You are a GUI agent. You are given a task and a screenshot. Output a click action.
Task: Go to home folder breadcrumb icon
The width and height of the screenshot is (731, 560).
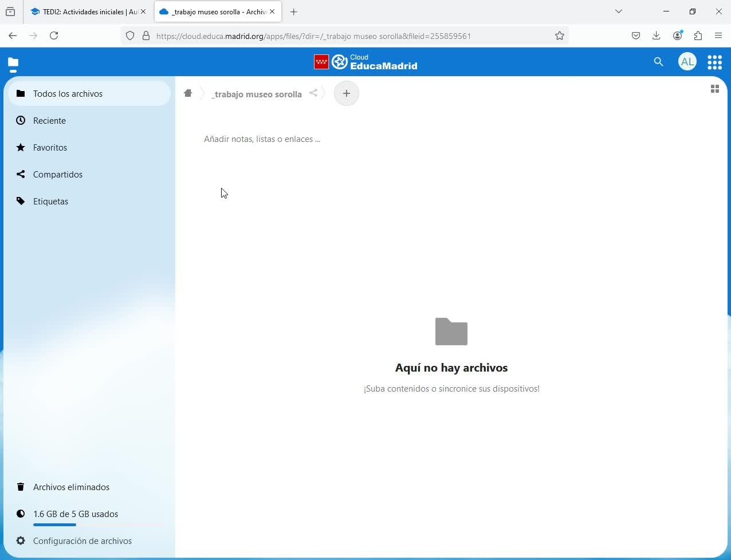188,93
